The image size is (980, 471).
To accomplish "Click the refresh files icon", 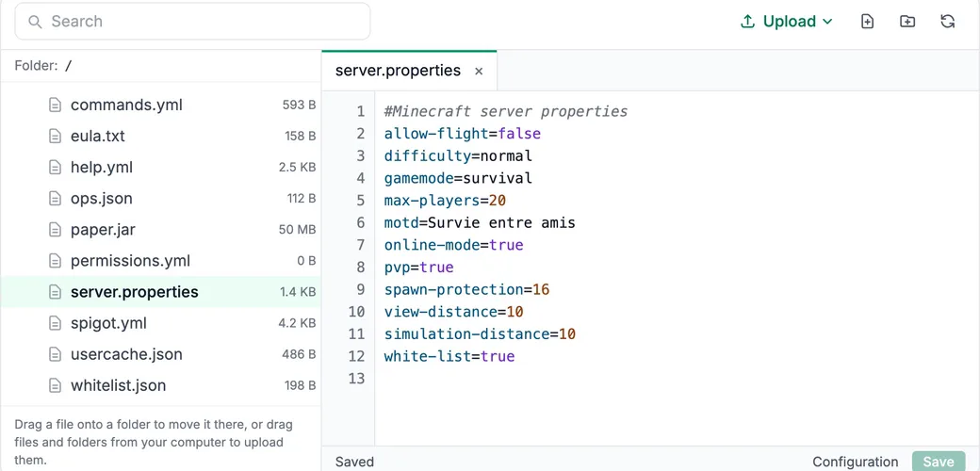I will tap(948, 22).
